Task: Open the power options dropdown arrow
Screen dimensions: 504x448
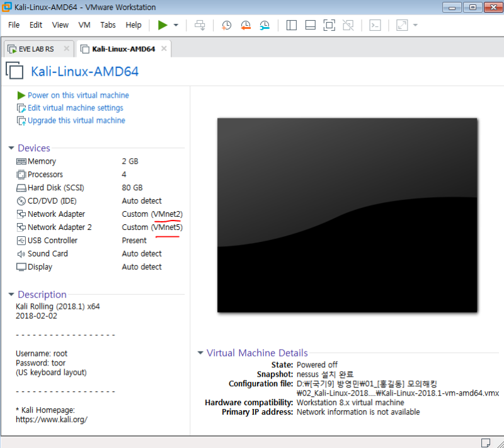Action: (176, 25)
